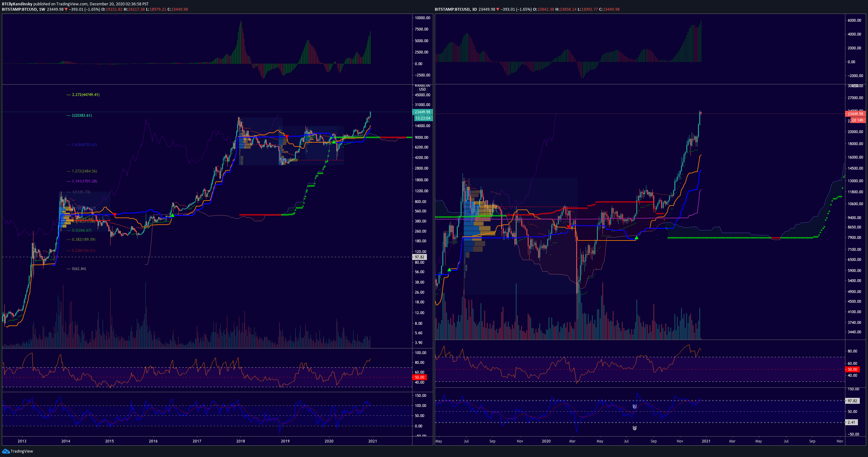
Task: Click lower alarm clock icon below 2.41 line
Action: (634, 428)
